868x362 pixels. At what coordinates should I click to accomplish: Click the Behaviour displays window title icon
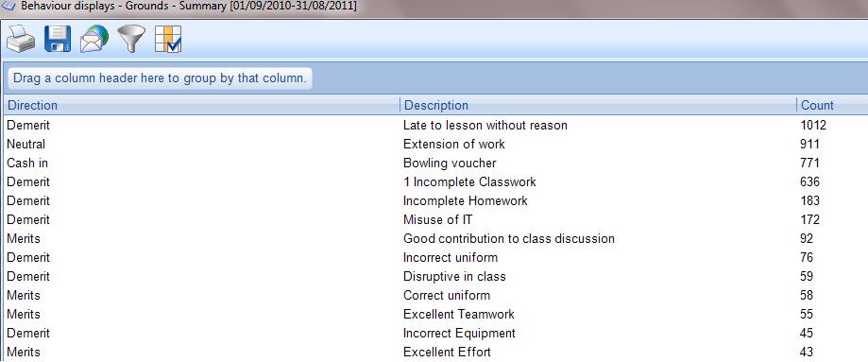pos(9,7)
